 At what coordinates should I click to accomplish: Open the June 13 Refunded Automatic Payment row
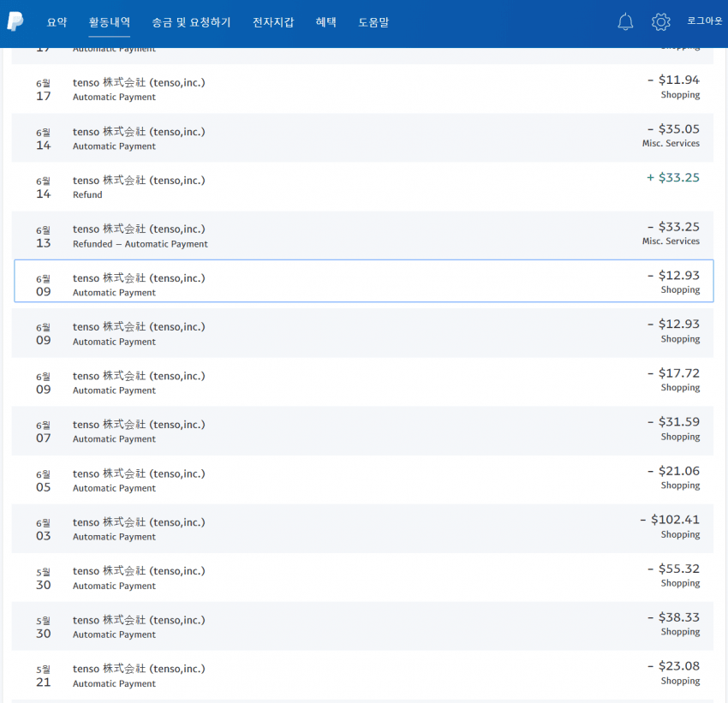click(x=362, y=235)
